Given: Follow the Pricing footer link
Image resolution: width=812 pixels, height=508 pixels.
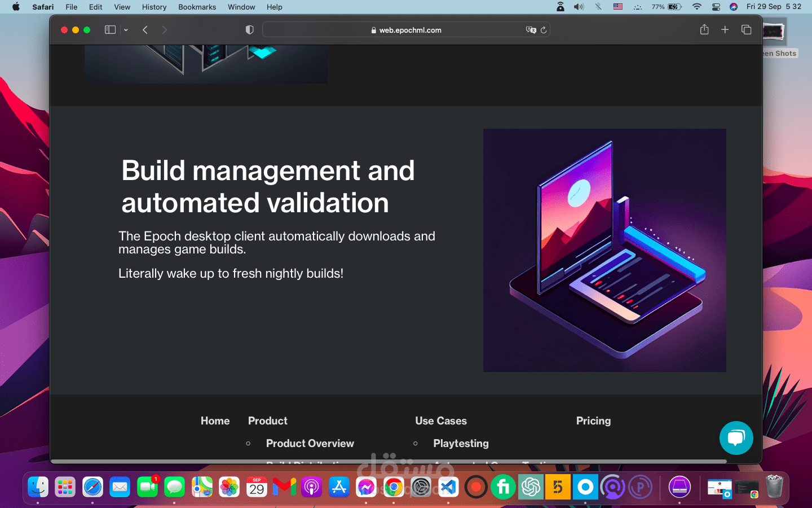Looking at the screenshot, I should click(x=593, y=421).
